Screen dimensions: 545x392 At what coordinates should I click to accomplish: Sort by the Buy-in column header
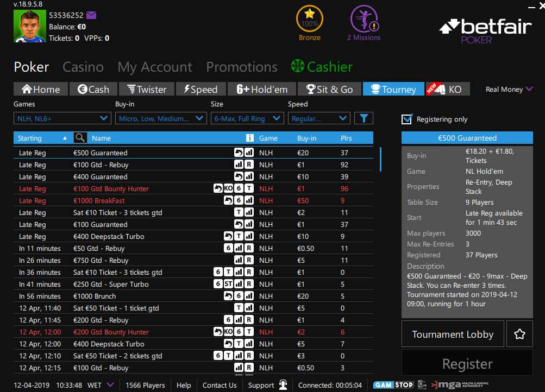pos(306,138)
